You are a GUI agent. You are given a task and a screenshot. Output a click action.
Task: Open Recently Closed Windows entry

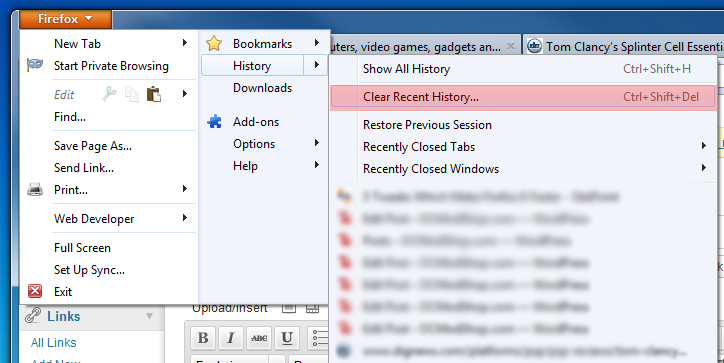tap(431, 169)
